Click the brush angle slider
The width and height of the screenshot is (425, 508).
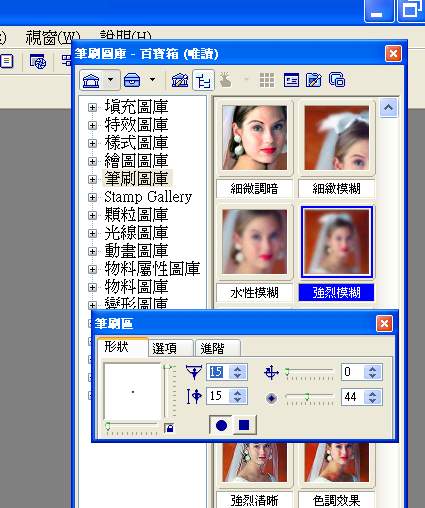point(309,373)
